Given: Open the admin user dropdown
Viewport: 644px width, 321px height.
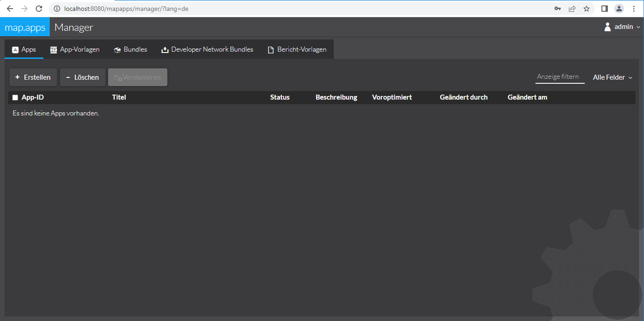Looking at the screenshot, I should tap(622, 27).
